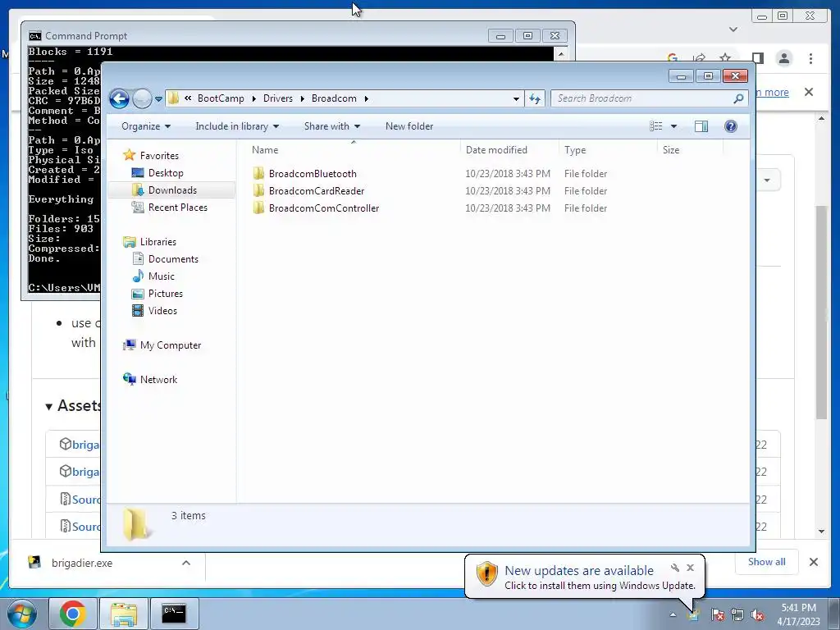Viewport: 840px width, 630px height.
Task: Switch to Command Prompt from the taskbar
Action: click(174, 614)
